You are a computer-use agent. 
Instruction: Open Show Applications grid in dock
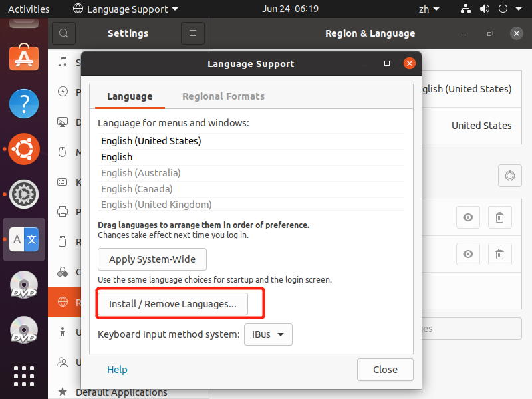[x=24, y=375]
